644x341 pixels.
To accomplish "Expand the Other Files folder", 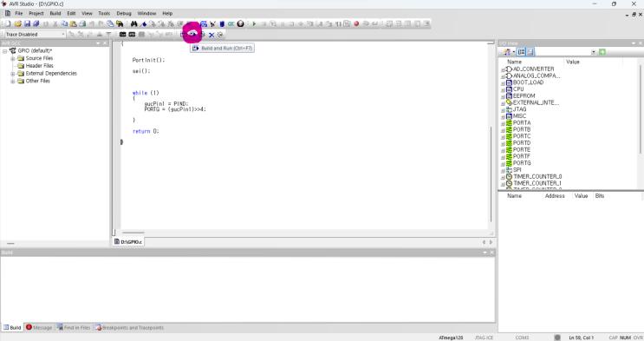I will click(13, 82).
